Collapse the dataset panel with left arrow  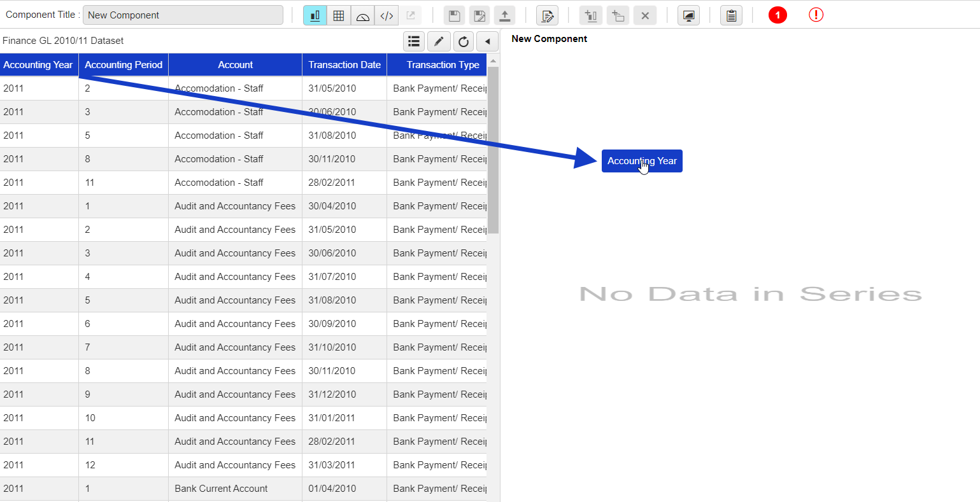[488, 41]
